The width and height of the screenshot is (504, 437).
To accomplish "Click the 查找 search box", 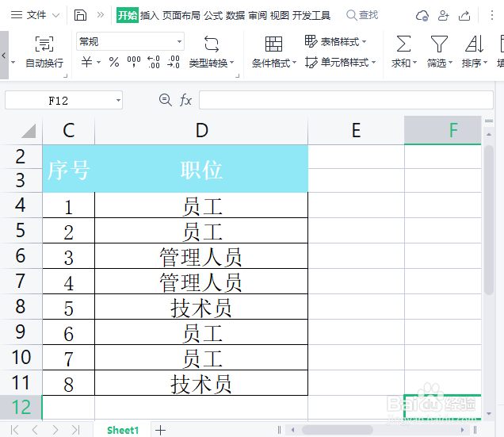I will tap(362, 15).
